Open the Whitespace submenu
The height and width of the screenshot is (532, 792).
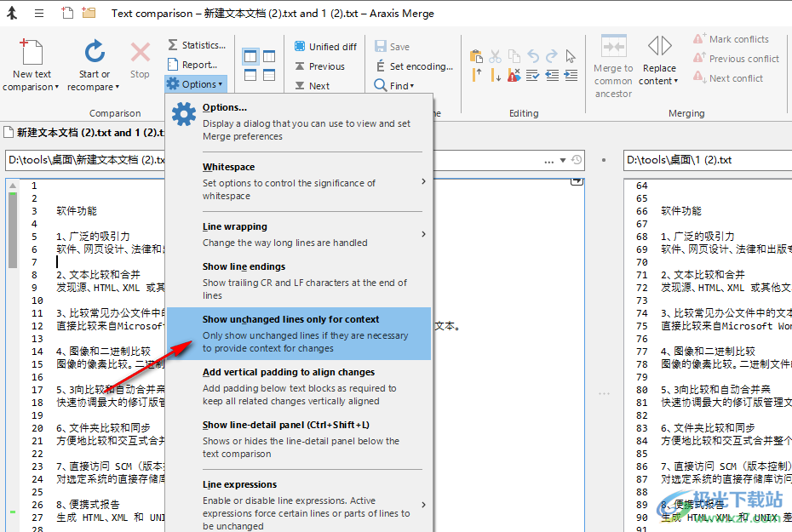point(300,181)
